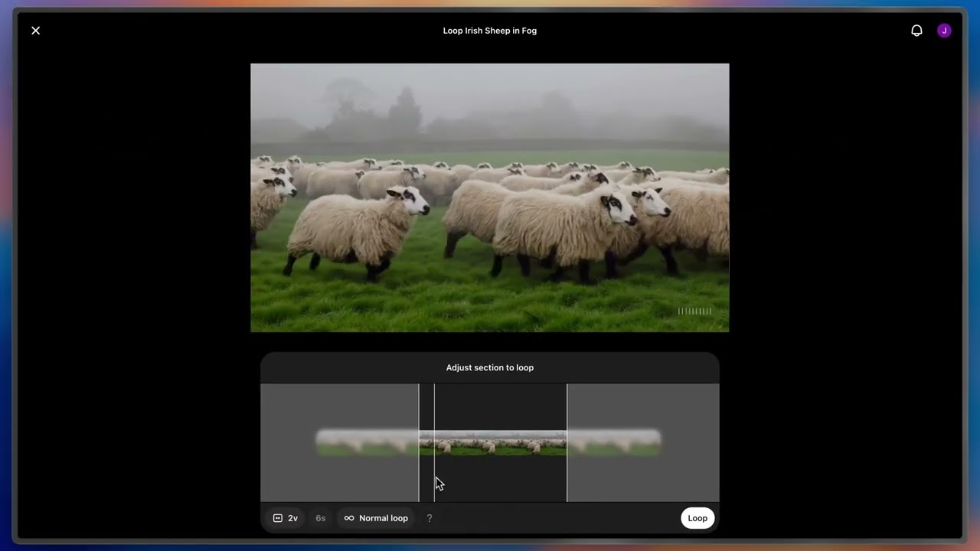This screenshot has height=551, width=980.
Task: Open the 2v variations selector
Action: (x=286, y=518)
